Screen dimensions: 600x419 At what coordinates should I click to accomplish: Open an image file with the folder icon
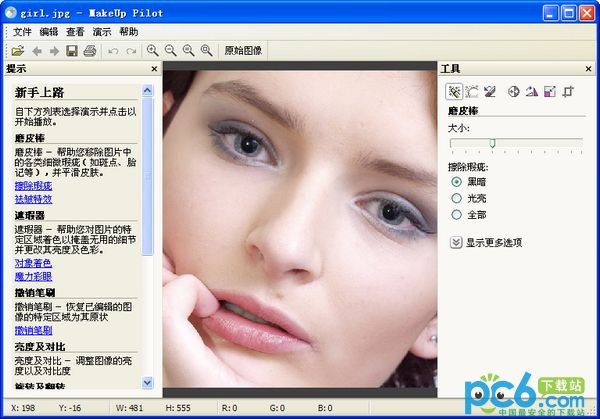(x=18, y=51)
